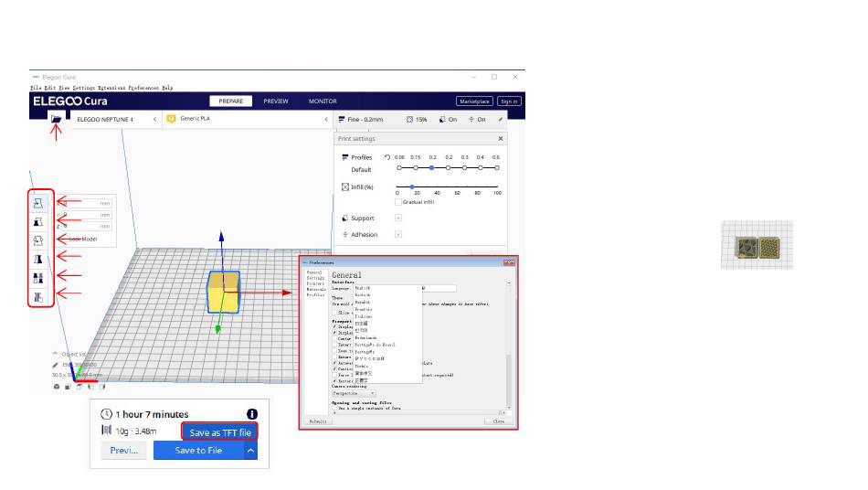Select the Support Blocker tool
The image size is (868, 490).
38,297
